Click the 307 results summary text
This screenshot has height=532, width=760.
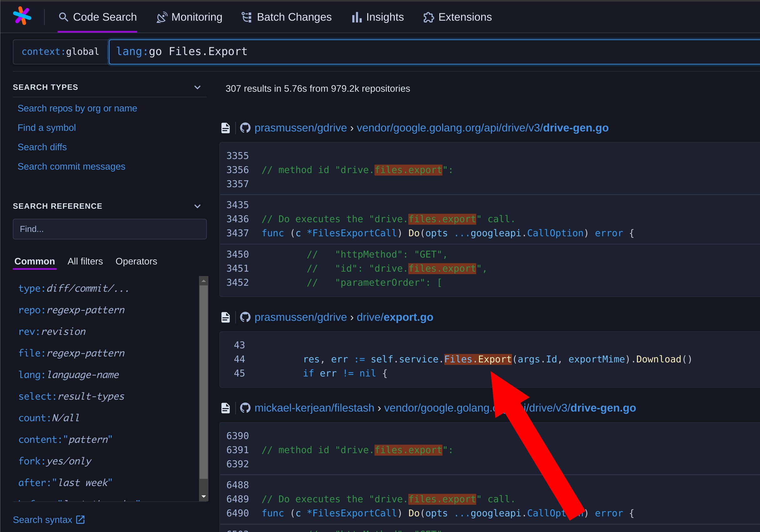(318, 89)
